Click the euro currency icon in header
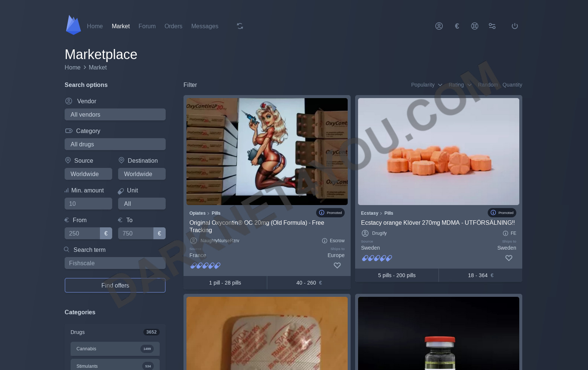 pos(457,26)
